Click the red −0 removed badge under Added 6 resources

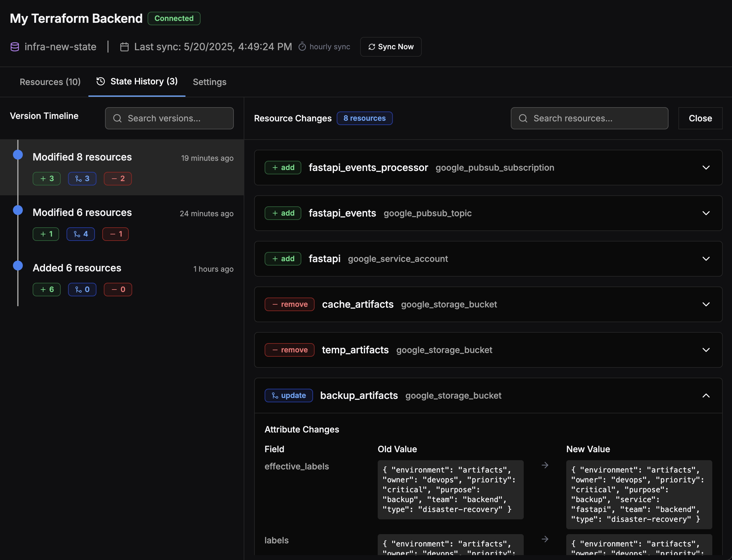(118, 289)
